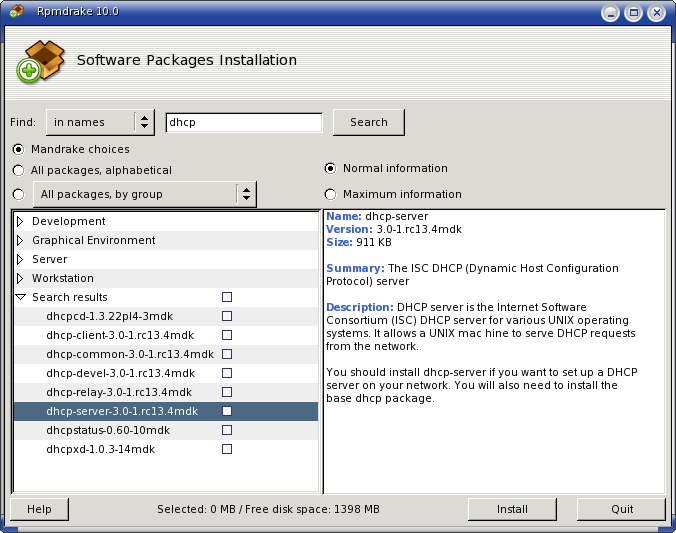Select dhcp-common-3.0-1.rc13.4mdk in the list
Image resolution: width=676 pixels, height=533 pixels.
(130, 354)
